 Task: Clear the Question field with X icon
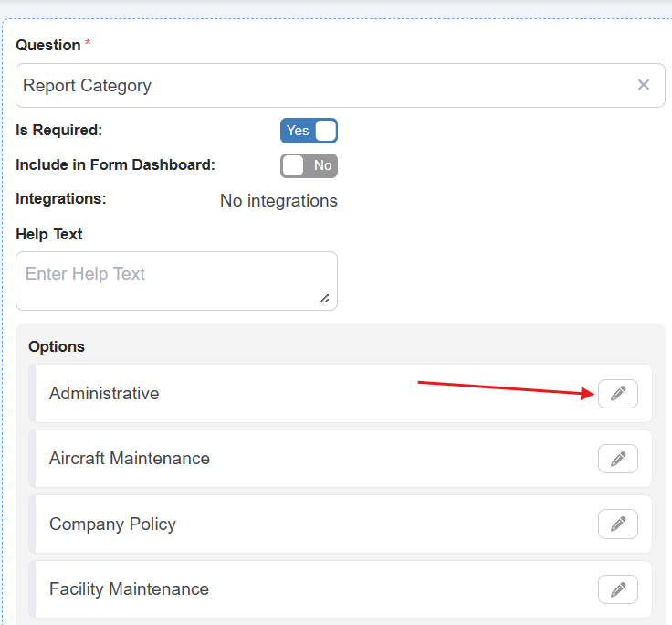click(x=644, y=85)
